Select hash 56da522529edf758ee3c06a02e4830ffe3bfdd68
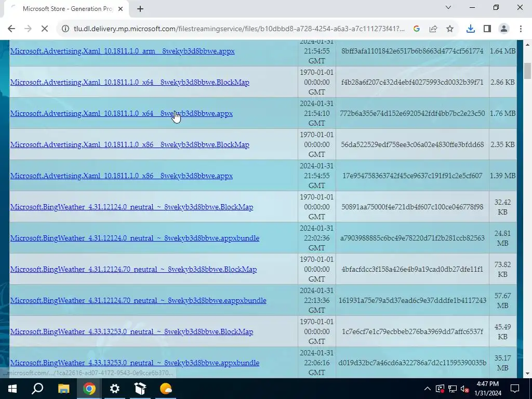This screenshot has width=532, height=399. [x=412, y=144]
